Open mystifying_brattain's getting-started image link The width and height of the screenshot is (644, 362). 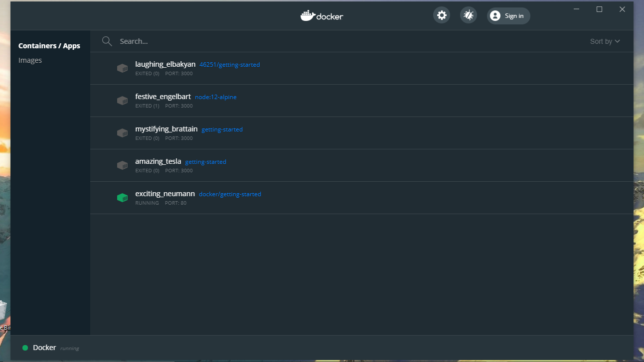[x=222, y=129]
